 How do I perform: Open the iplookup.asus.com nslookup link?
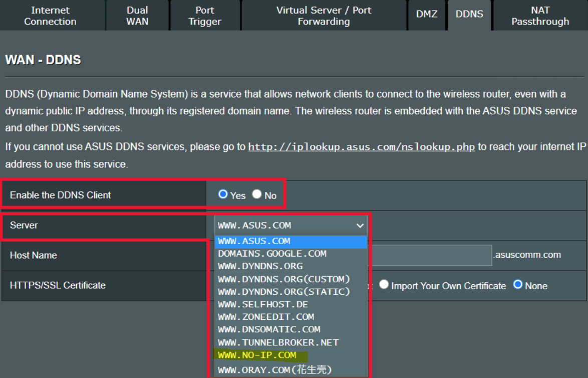(362, 147)
